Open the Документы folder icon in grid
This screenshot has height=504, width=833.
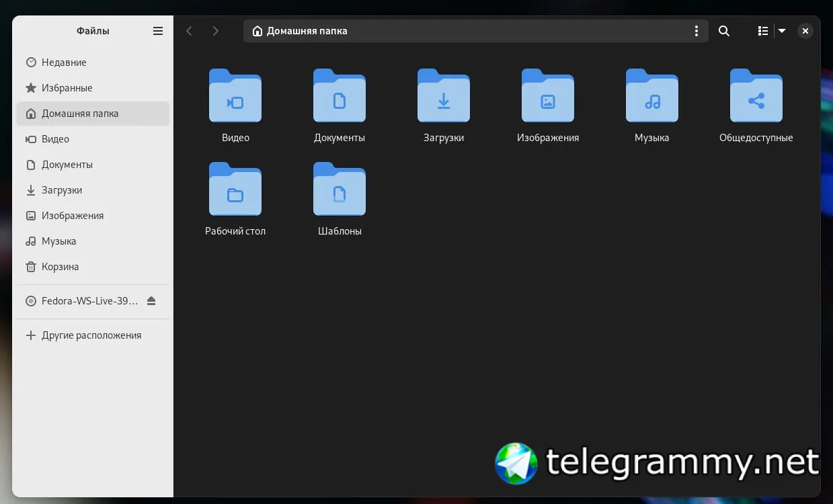click(340, 95)
